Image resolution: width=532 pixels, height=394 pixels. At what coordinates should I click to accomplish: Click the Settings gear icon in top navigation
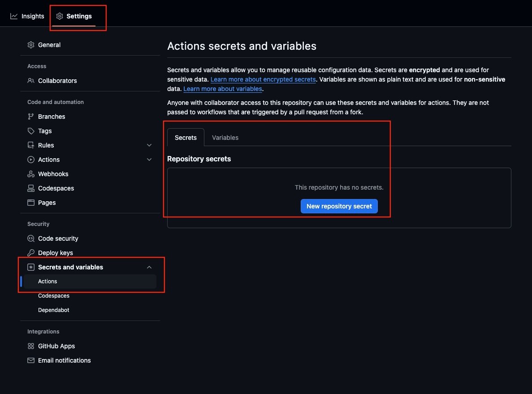[x=60, y=16]
